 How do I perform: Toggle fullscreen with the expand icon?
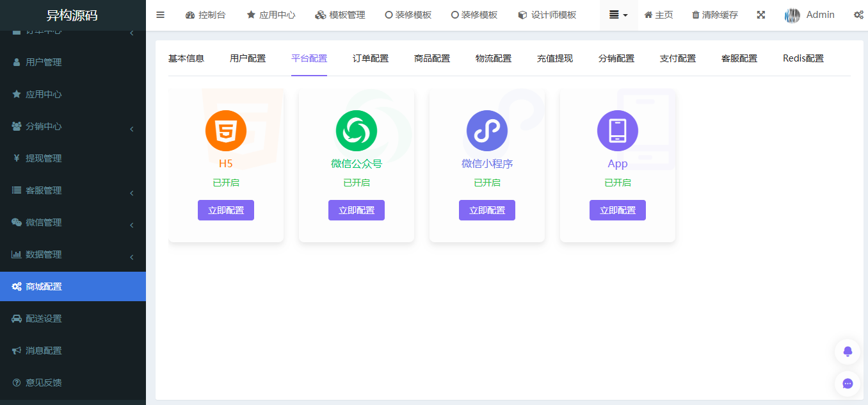pos(760,14)
